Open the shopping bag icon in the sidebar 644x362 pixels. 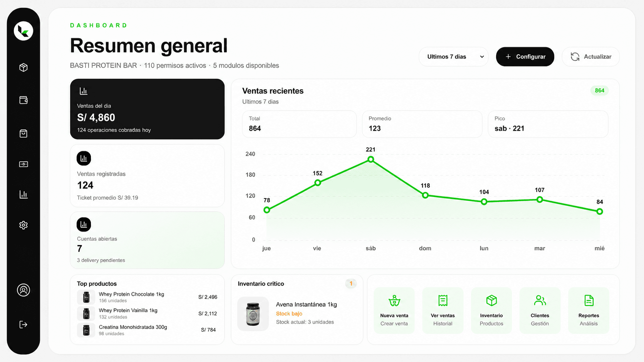(x=23, y=133)
